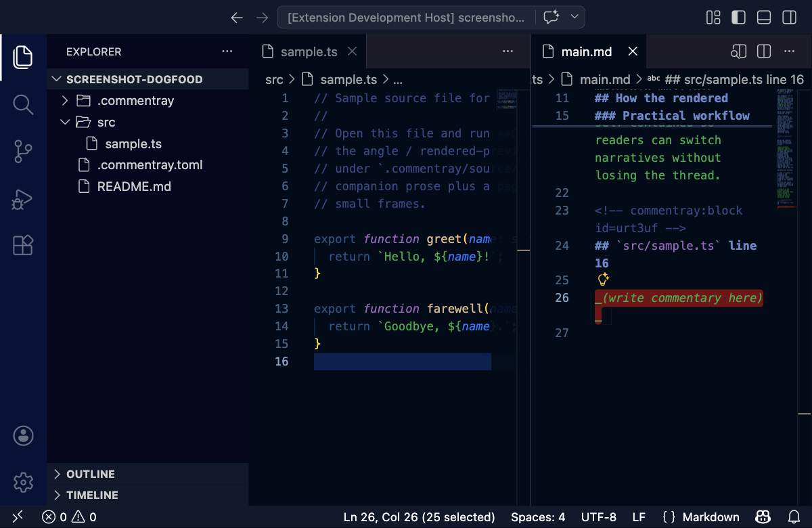Open the Source Control view
This screenshot has width=812, height=528.
click(x=23, y=152)
